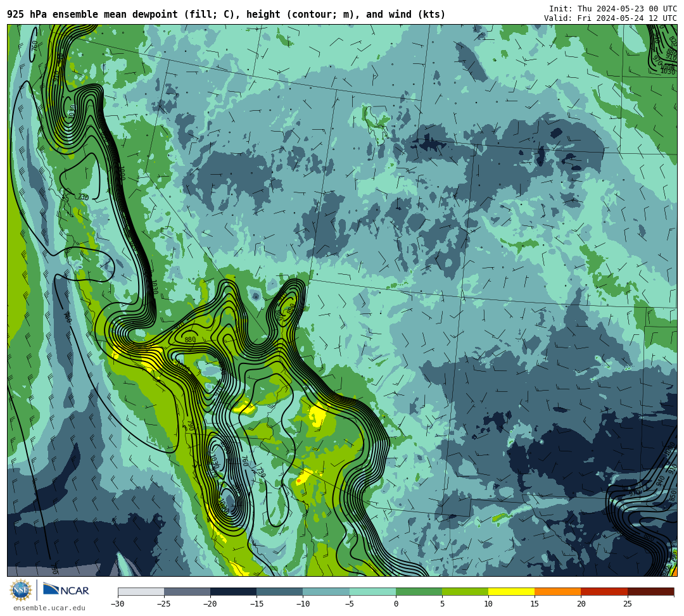Click the dark brown swatch above 25
684x616 pixels.
650,591
